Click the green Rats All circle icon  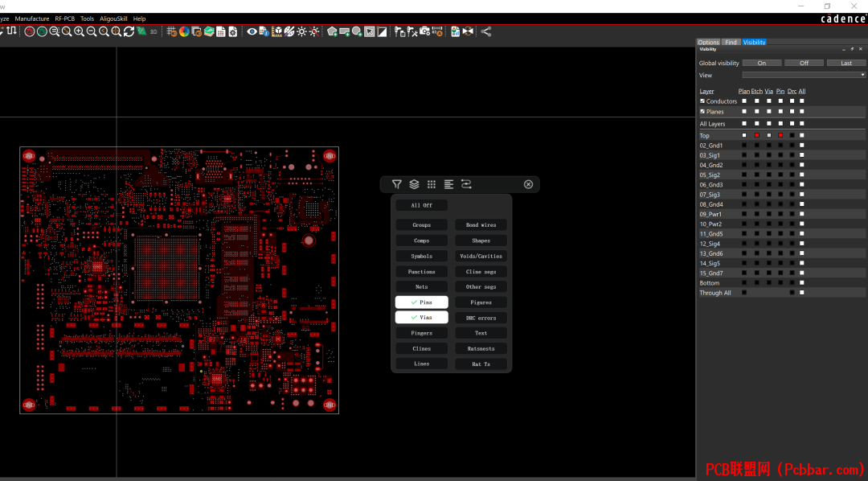click(42, 31)
